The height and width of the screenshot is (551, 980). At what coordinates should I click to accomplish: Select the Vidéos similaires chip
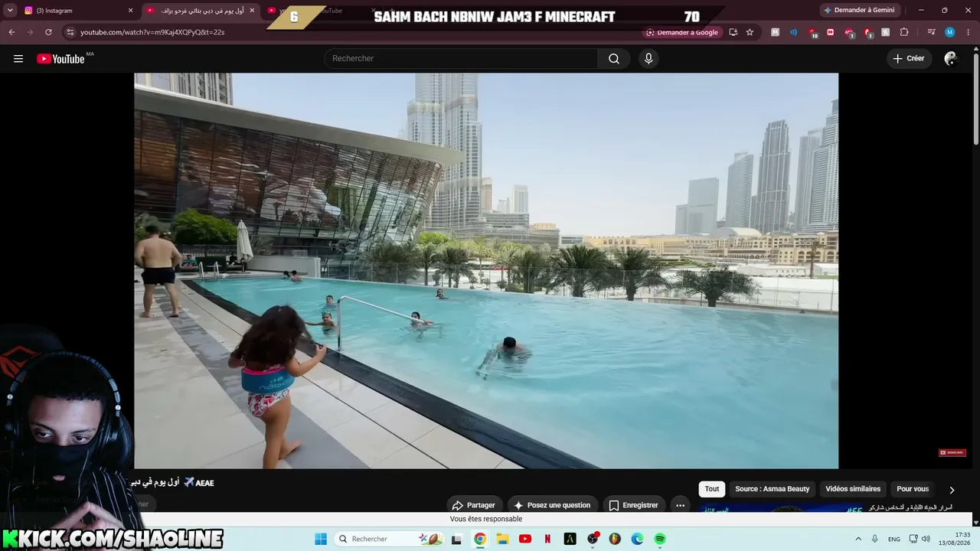tap(853, 489)
